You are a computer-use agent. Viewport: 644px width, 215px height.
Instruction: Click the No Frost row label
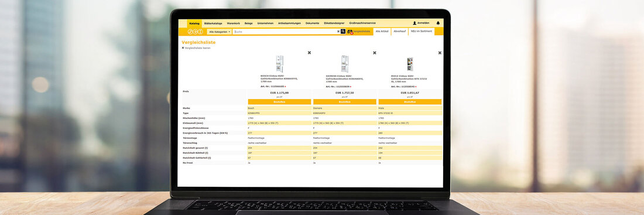click(188, 163)
